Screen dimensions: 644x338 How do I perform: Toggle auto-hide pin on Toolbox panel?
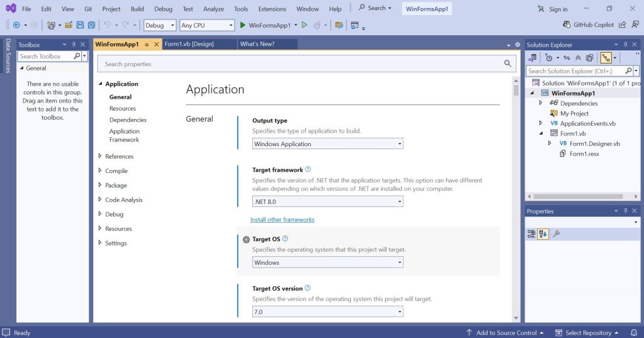[74, 45]
